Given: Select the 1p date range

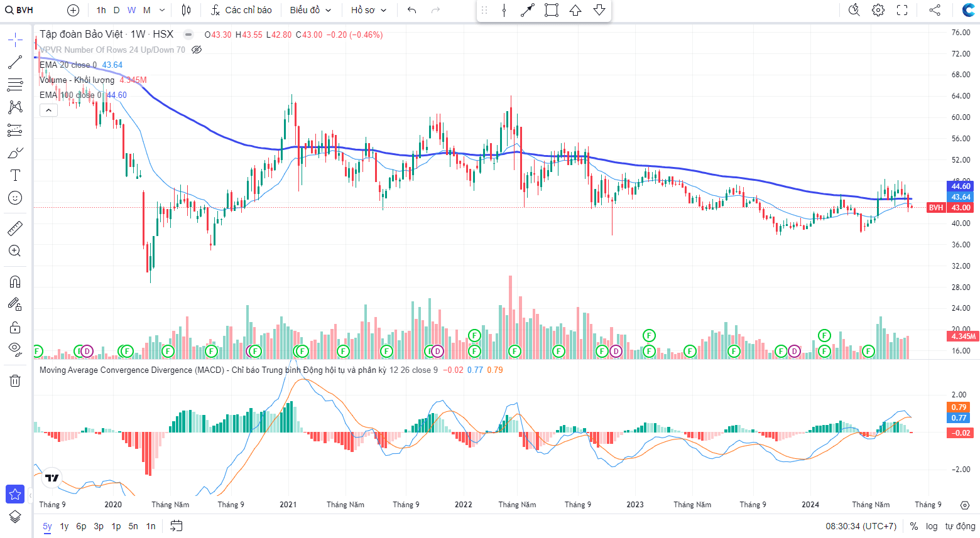Looking at the screenshot, I should tap(116, 526).
